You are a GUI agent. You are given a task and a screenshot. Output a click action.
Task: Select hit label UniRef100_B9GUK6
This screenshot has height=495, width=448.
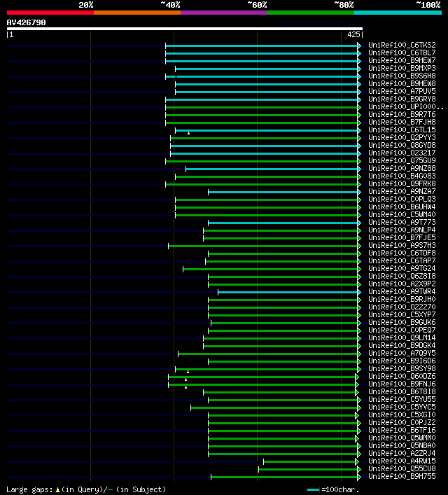coord(402,322)
